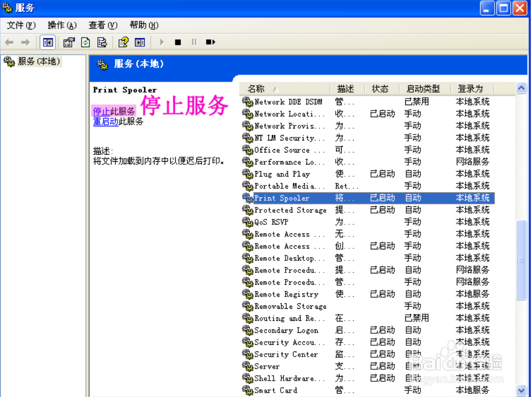532x397 pixels.
Task: Click 'Ret...' description in Portable Media row
Action: 346,186
